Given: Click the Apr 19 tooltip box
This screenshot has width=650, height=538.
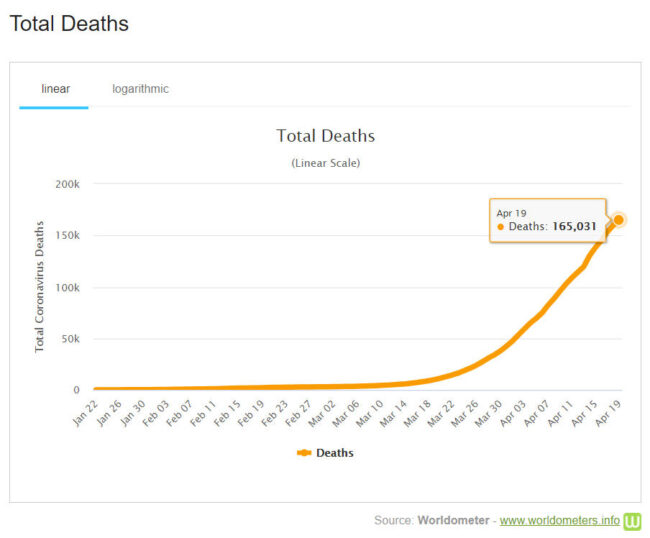Looking at the screenshot, I should pyautogui.click(x=547, y=220).
